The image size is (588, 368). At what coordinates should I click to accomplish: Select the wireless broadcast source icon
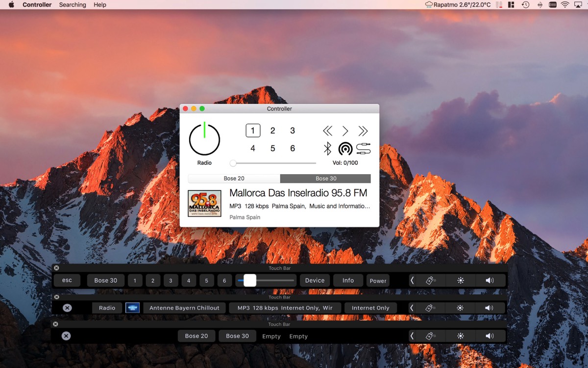(x=345, y=148)
